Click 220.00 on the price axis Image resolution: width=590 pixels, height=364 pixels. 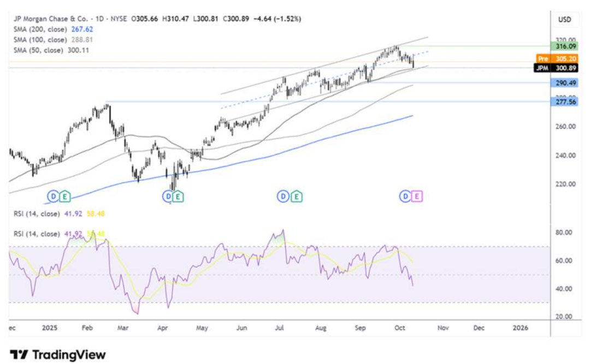[565, 184]
